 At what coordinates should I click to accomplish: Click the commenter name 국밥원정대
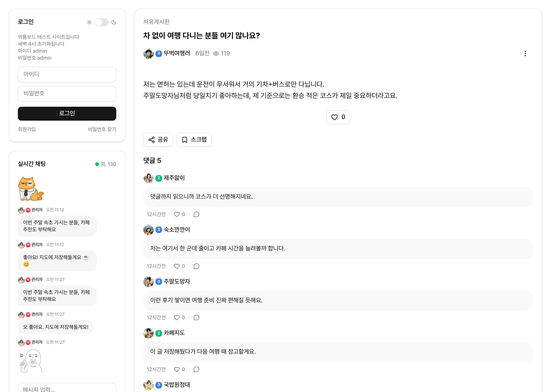[177, 385]
